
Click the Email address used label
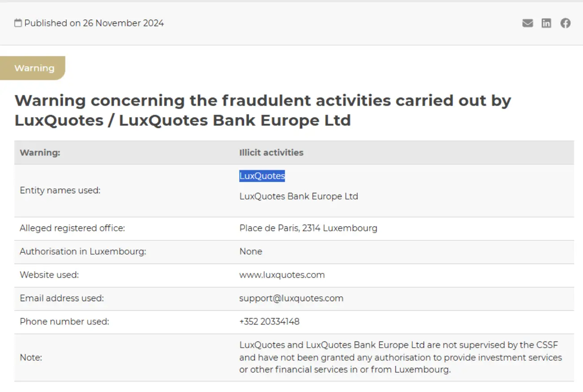point(62,298)
